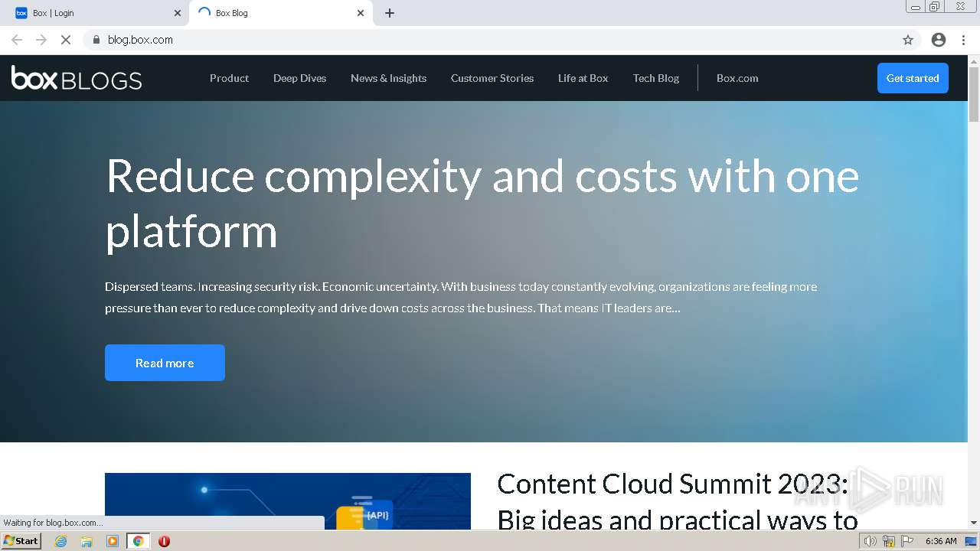Open Windows Start menu
This screenshot has height=551, width=980.
click(x=21, y=541)
